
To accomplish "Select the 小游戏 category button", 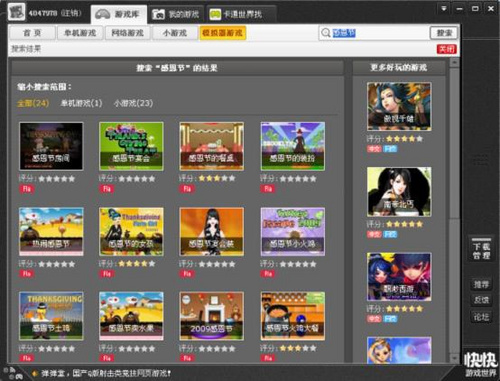I will (x=175, y=33).
